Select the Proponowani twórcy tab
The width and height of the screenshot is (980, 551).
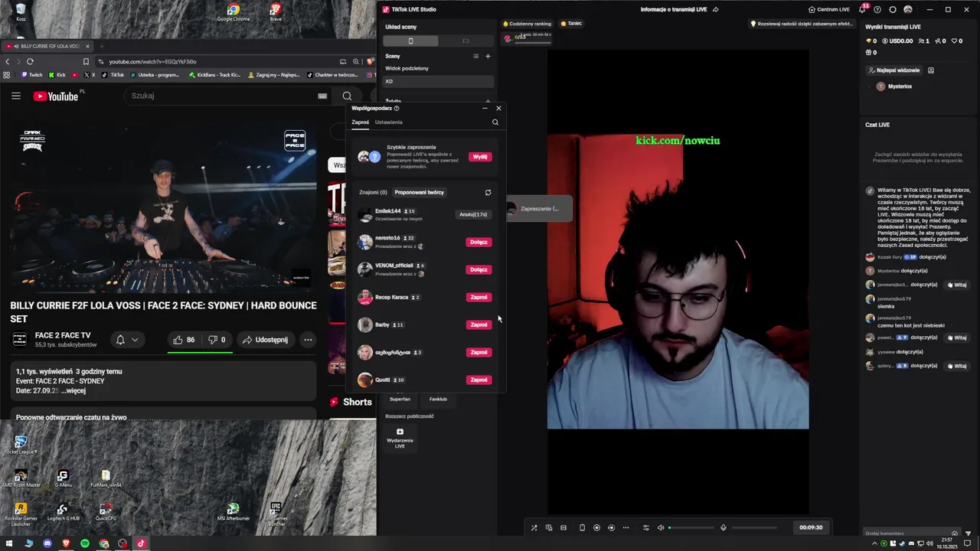419,192
